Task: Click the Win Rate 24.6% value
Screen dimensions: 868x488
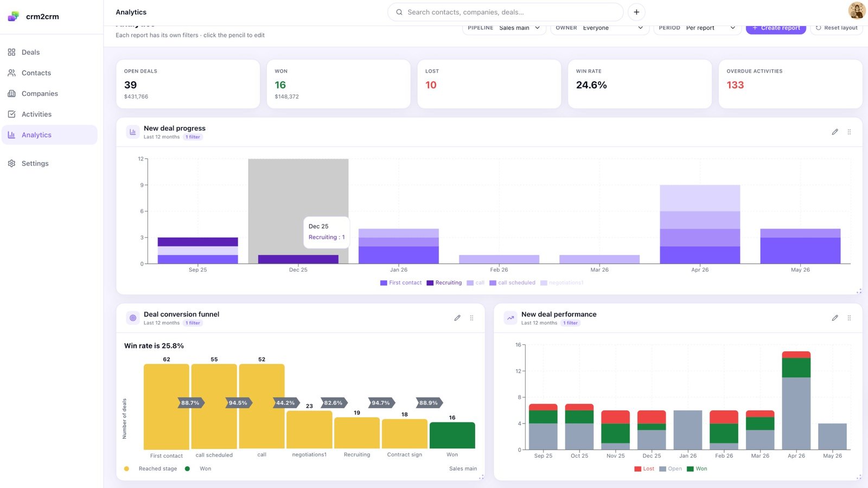Action: (591, 85)
